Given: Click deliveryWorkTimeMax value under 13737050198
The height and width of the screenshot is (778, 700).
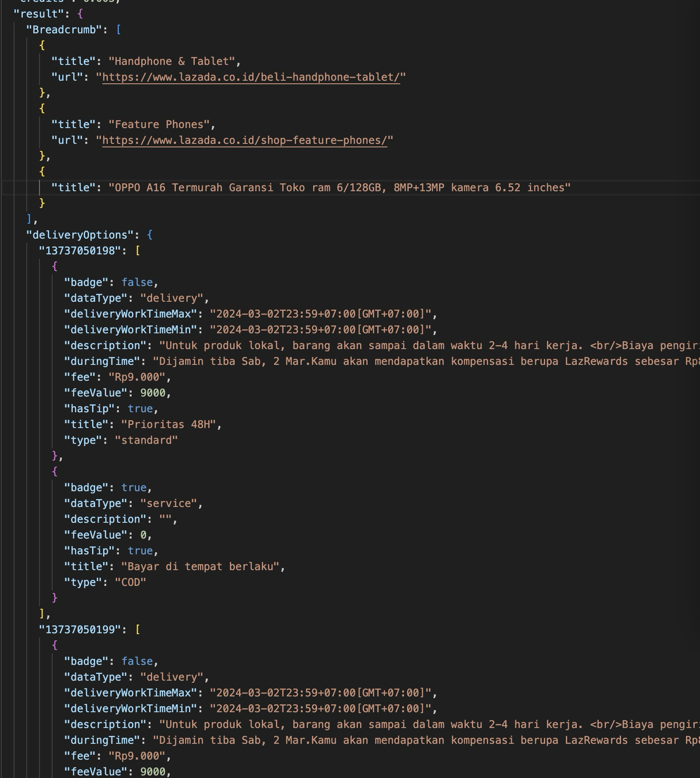Looking at the screenshot, I should point(321,314).
